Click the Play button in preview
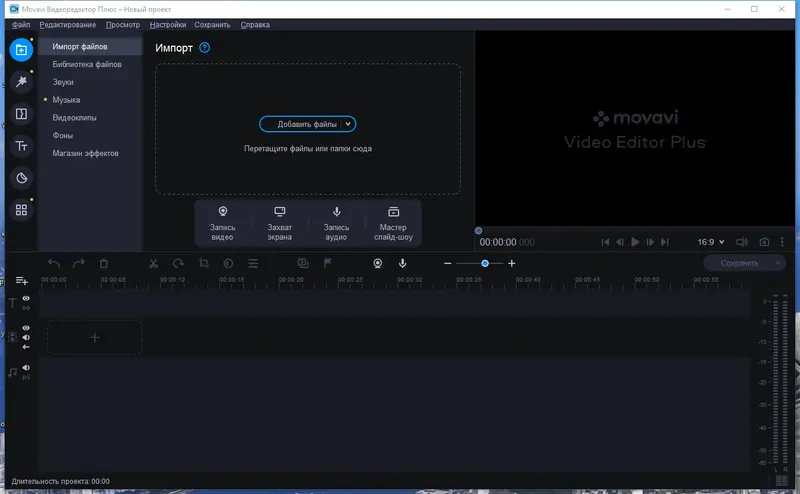Image resolution: width=800 pixels, height=494 pixels. pyautogui.click(x=635, y=242)
